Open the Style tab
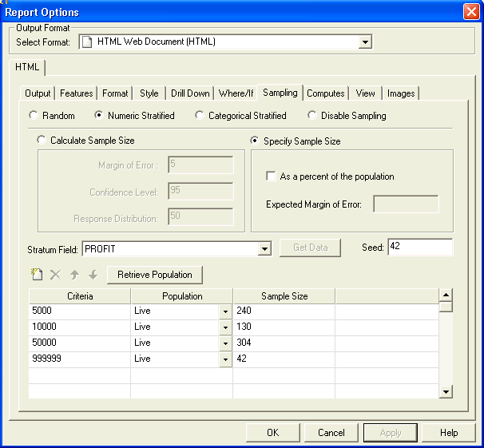 click(x=149, y=93)
